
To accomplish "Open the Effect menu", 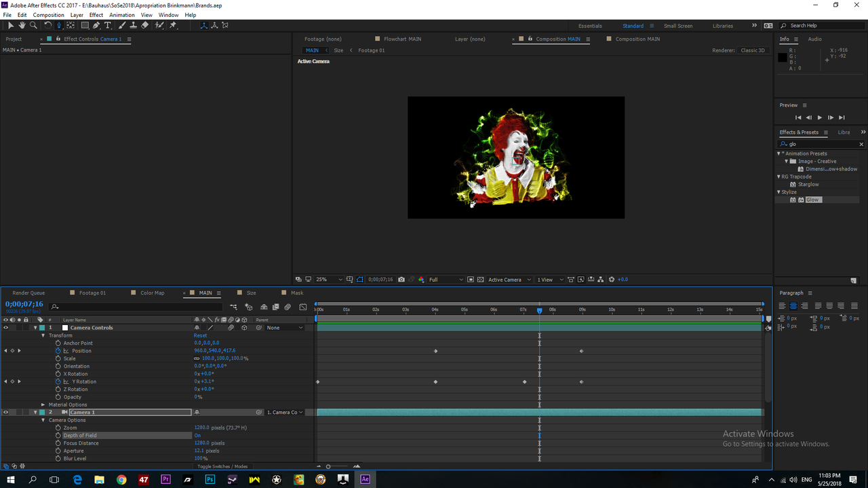I will tap(96, 15).
